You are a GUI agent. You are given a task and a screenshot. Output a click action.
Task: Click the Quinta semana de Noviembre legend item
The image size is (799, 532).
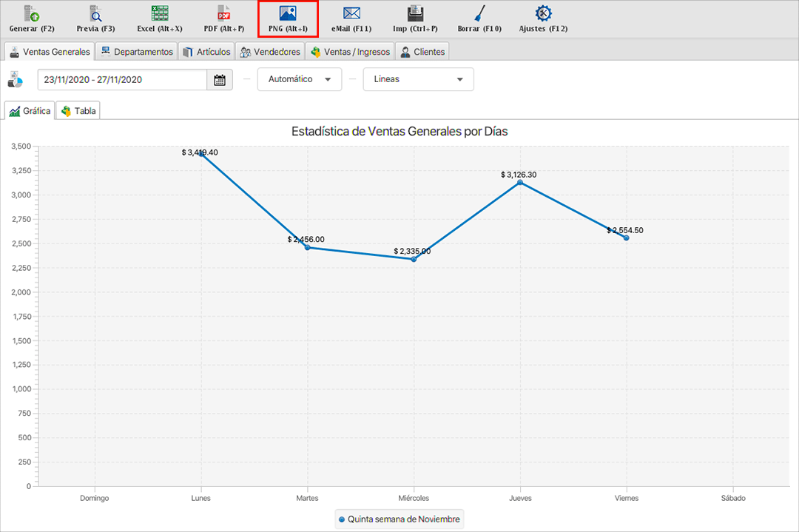click(x=399, y=519)
